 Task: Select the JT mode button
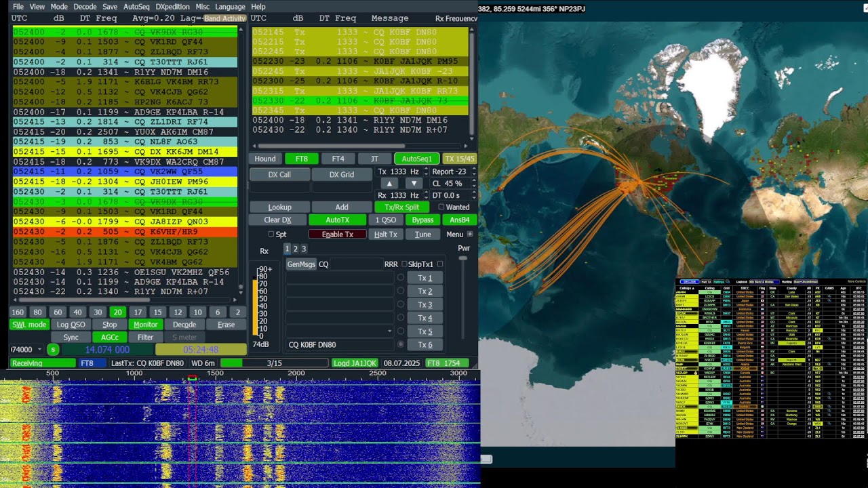pos(374,159)
